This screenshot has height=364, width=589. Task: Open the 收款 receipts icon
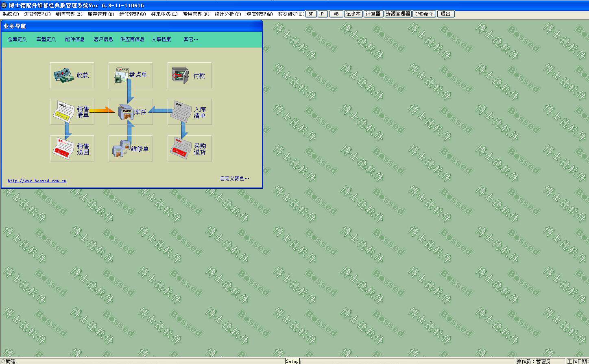pos(72,75)
